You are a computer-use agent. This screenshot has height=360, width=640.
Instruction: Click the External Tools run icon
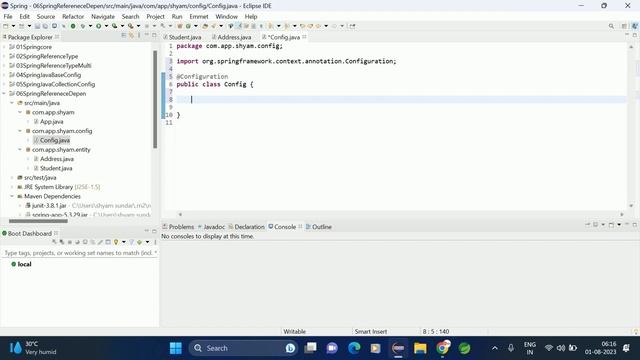pos(131,26)
